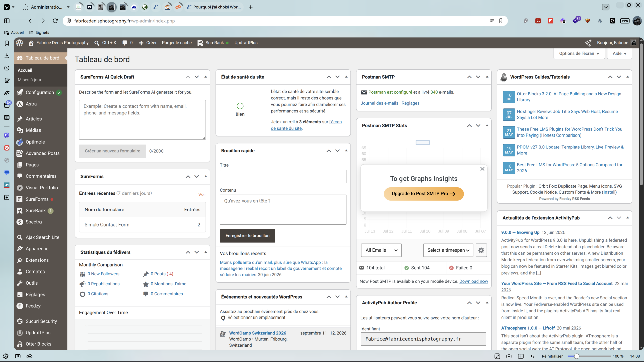Close the Graphs Insights popup
This screenshot has height=362, width=644.
click(482, 169)
